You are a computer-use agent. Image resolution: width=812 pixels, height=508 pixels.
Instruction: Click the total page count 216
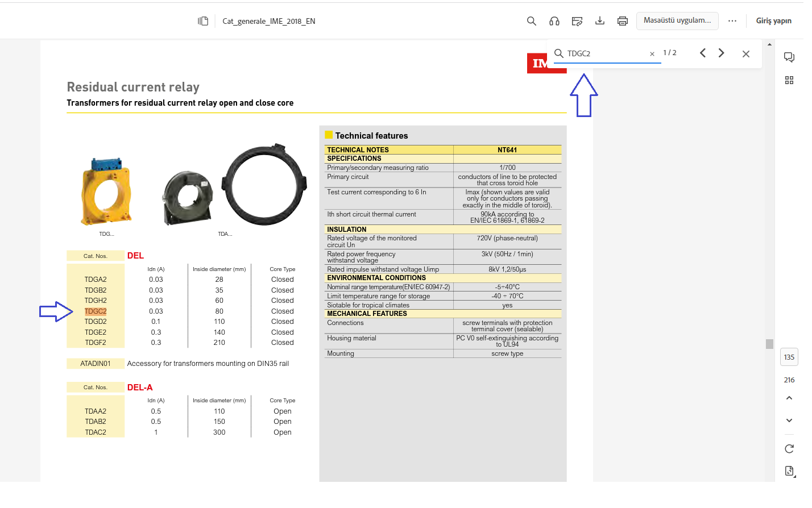coord(789,380)
